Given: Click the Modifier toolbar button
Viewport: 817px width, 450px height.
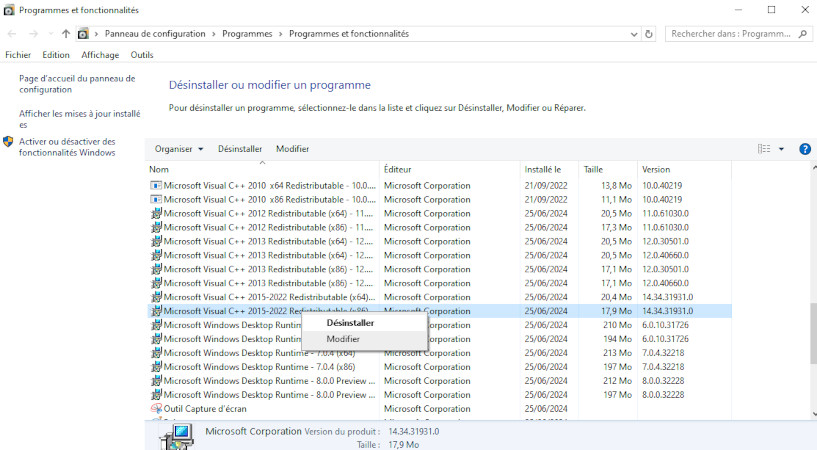Looking at the screenshot, I should click(292, 149).
